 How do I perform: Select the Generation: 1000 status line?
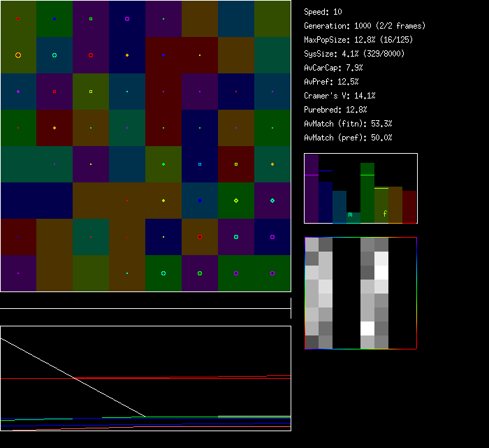tap(364, 26)
